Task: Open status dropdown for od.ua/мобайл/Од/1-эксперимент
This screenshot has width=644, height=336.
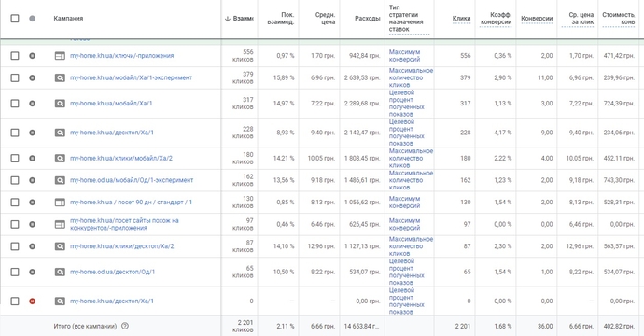Action: click(x=32, y=180)
